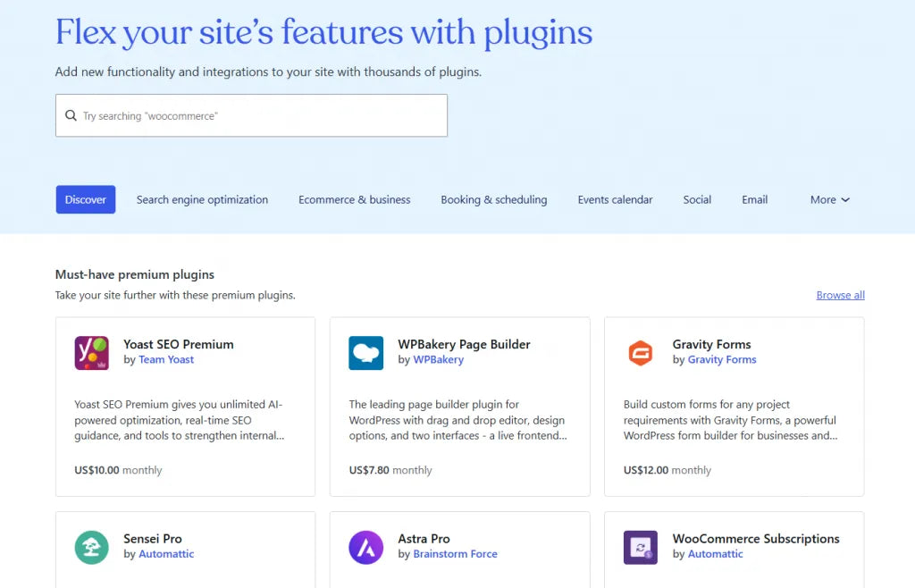
Task: Click the Astra Pro purple logo icon
Action: click(365, 546)
